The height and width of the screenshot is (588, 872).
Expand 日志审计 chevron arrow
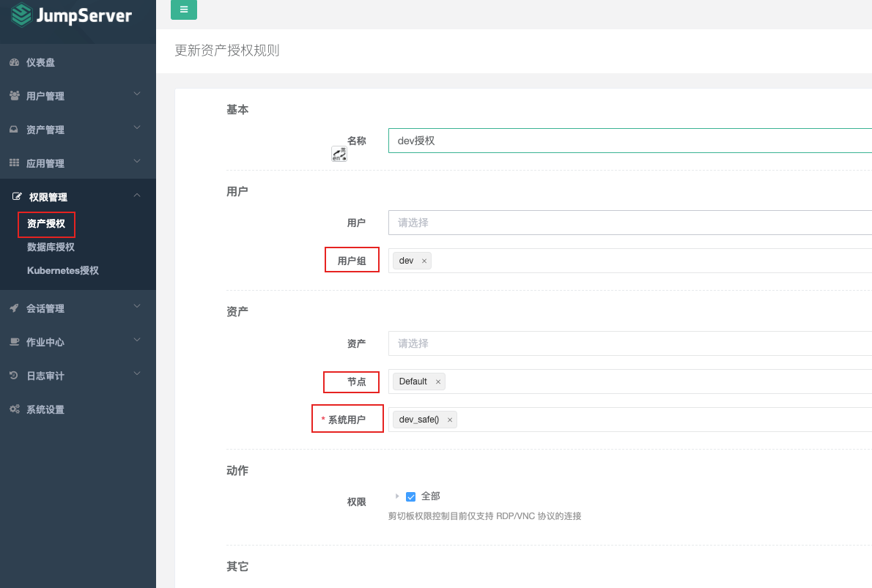pyautogui.click(x=137, y=373)
